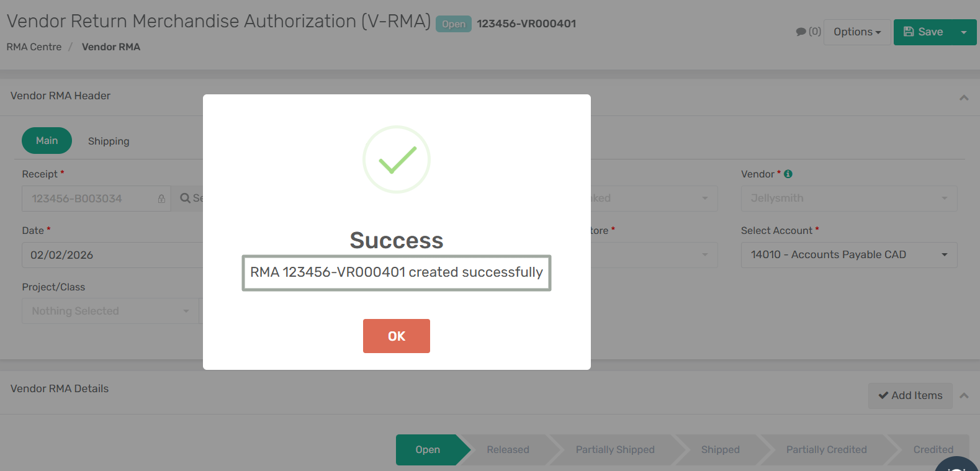Open the comments bubble icon
Viewport: 980px width, 471px height.
[801, 32]
